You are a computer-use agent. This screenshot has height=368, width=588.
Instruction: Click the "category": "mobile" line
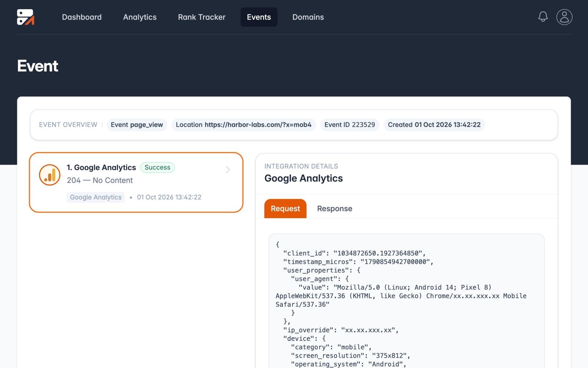(331, 347)
